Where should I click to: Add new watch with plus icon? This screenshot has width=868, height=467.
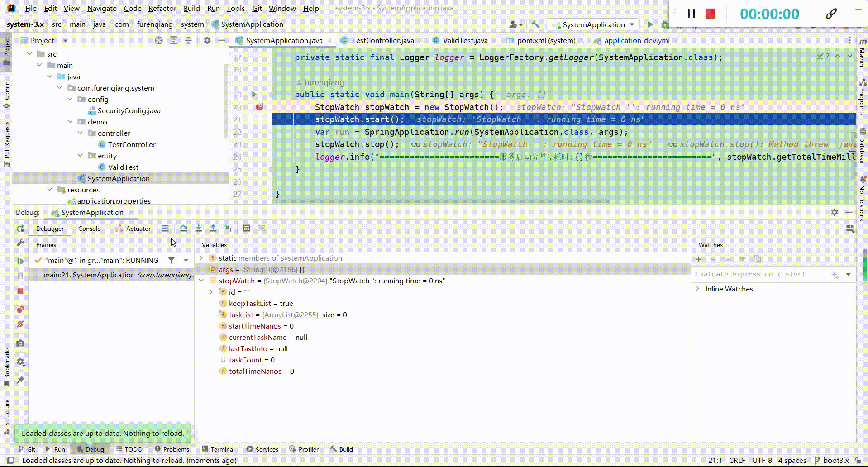click(x=699, y=259)
